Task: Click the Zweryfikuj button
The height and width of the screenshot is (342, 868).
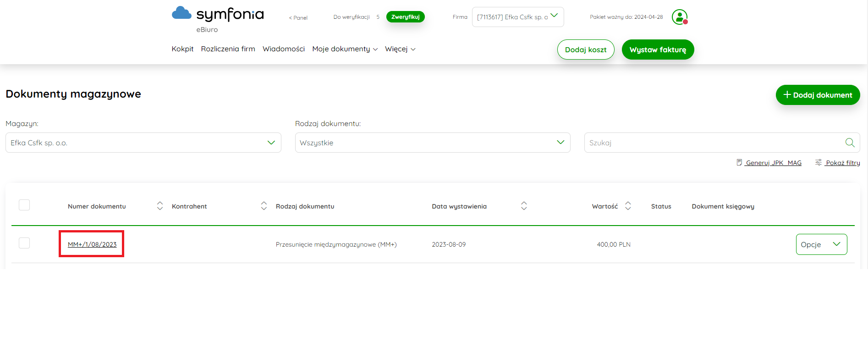Action: [x=406, y=17]
